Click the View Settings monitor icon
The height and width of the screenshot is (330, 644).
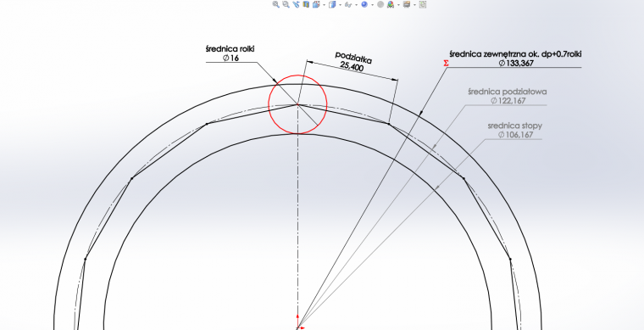[x=407, y=4]
